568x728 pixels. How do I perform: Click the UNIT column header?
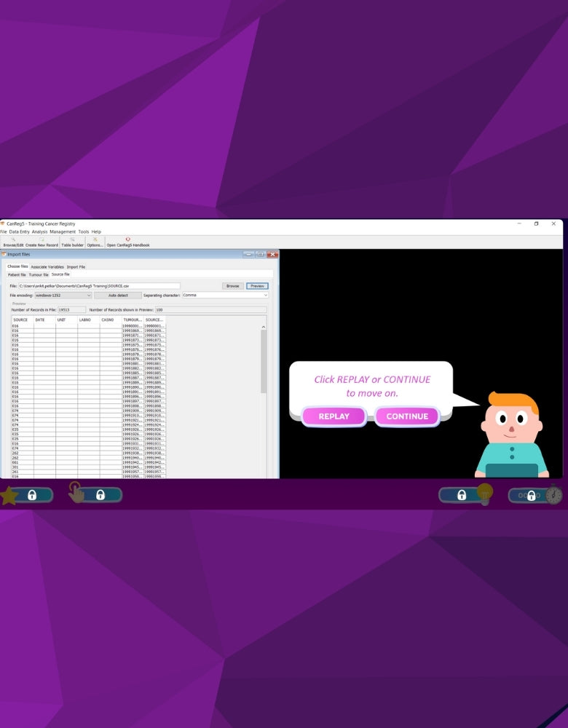[66, 320]
